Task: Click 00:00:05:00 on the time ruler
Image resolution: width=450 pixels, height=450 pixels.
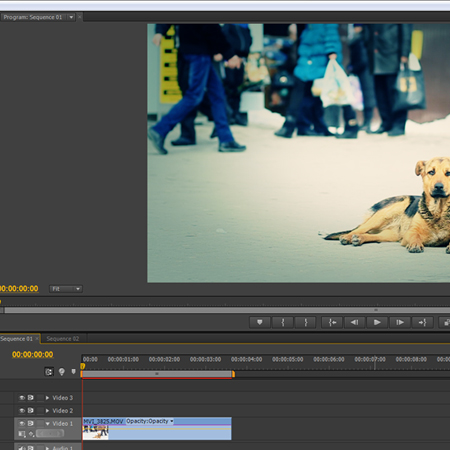Action: (288, 359)
